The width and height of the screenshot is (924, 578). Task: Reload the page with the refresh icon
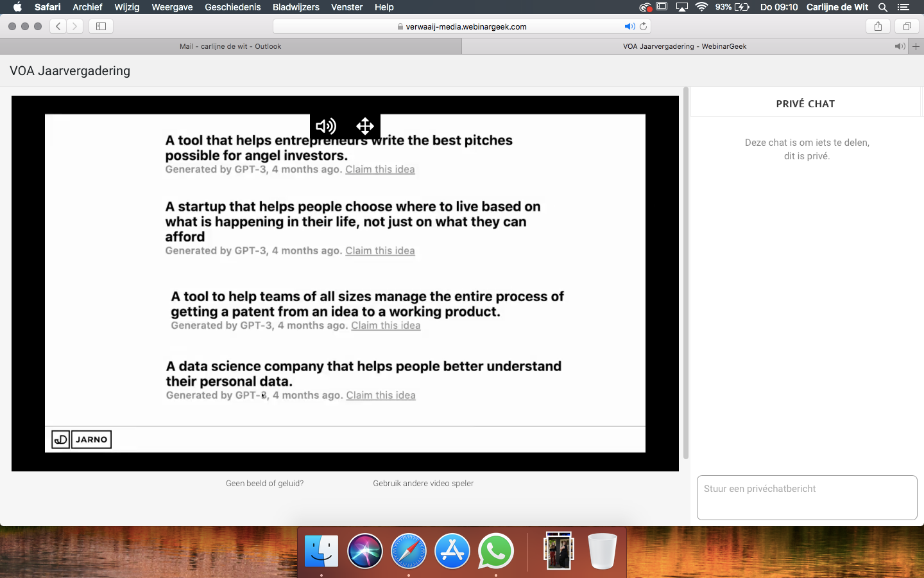click(644, 26)
